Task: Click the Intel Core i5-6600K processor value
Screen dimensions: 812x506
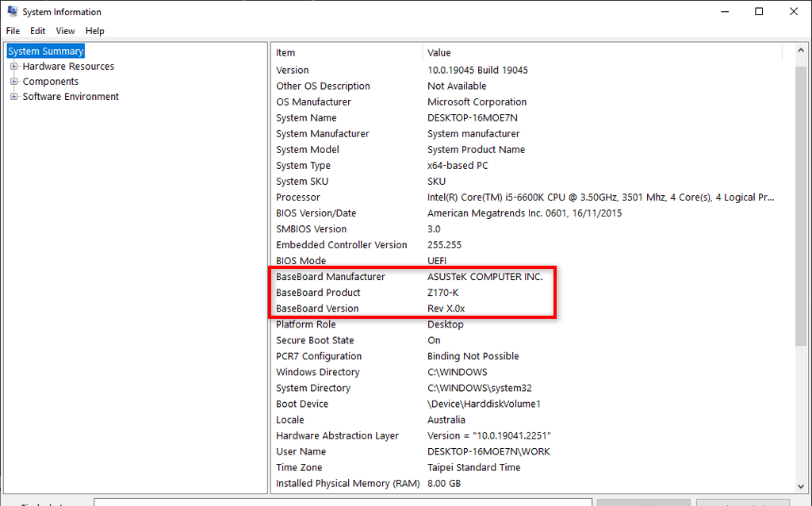Action: pyautogui.click(x=601, y=197)
